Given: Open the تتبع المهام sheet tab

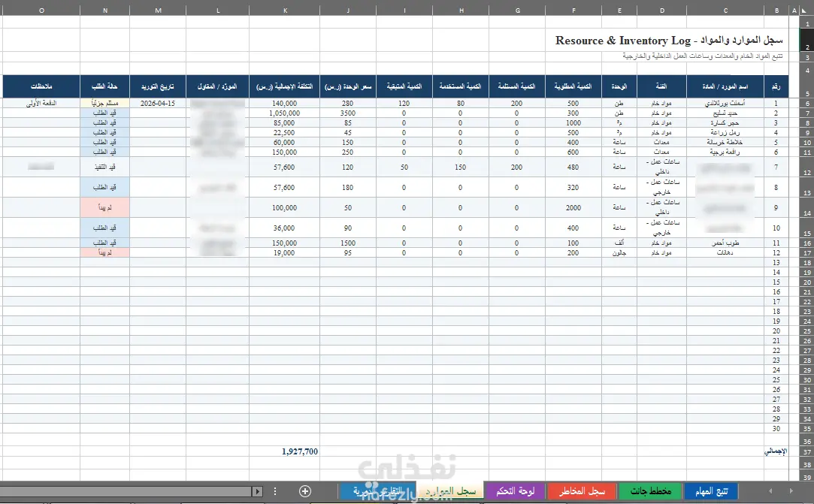Looking at the screenshot, I should click(711, 491).
